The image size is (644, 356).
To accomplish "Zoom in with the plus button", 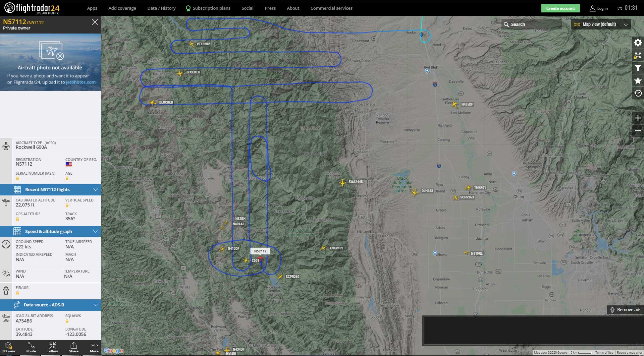I will pyautogui.click(x=638, y=118).
